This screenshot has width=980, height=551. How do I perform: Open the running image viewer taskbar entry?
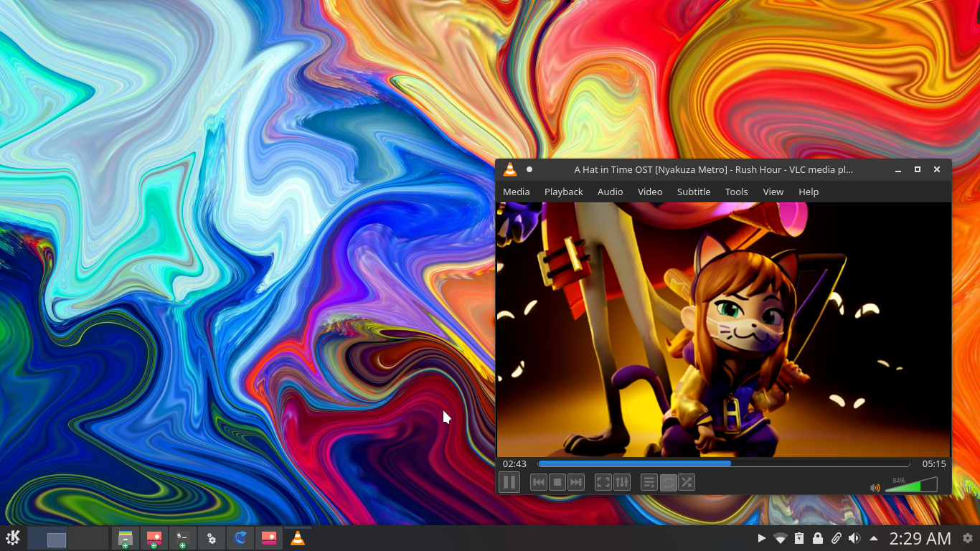click(x=269, y=538)
